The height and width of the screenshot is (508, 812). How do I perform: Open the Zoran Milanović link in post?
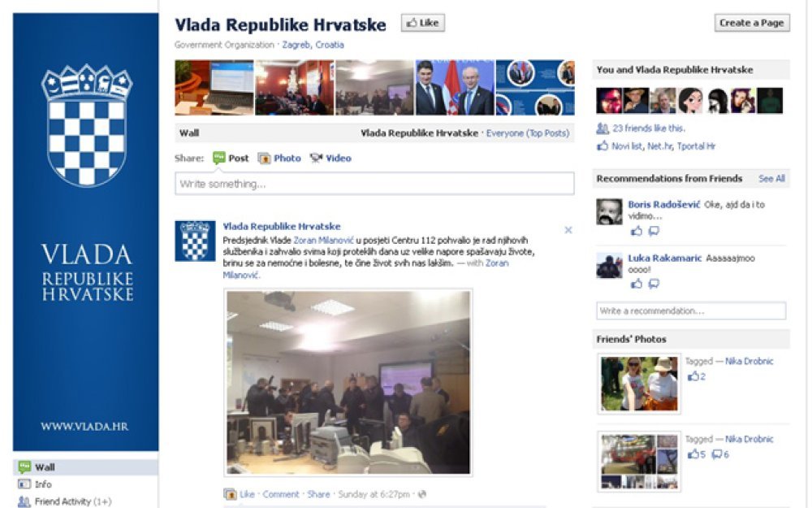click(323, 240)
